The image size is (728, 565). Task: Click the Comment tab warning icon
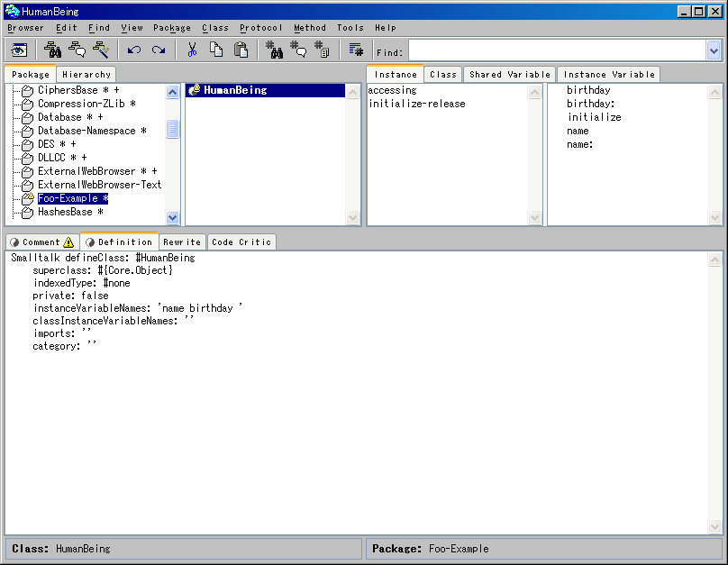pos(68,241)
